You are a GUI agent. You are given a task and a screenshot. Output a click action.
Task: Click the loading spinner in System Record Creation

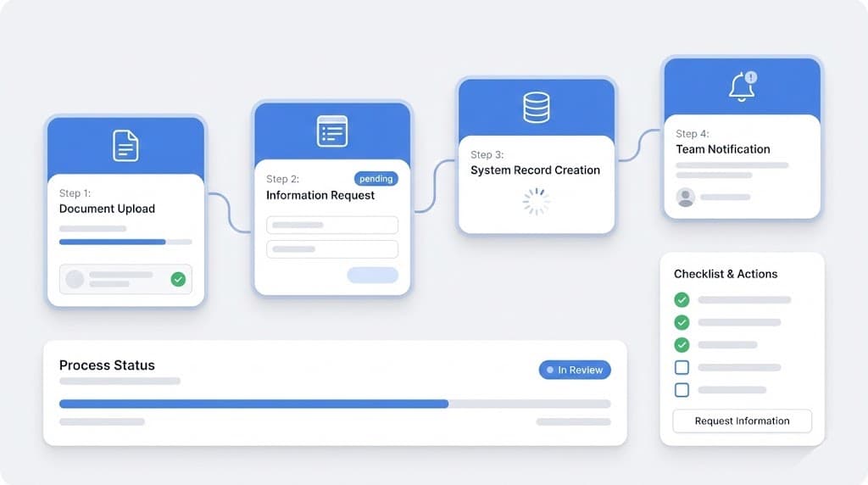pos(537,202)
